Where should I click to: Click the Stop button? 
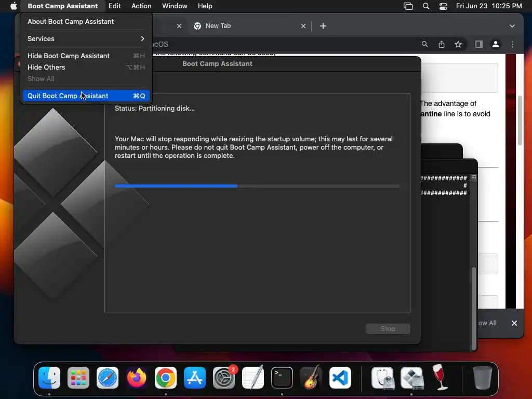tap(388, 328)
